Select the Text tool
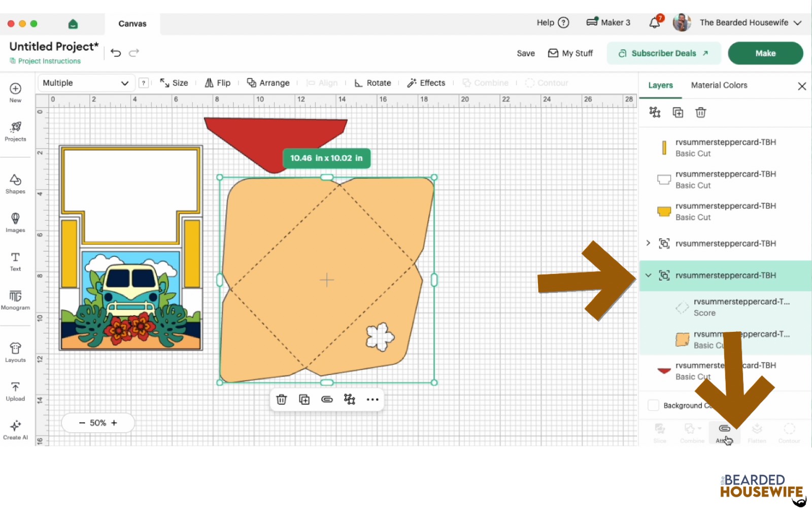This screenshot has width=812, height=516. click(x=15, y=261)
